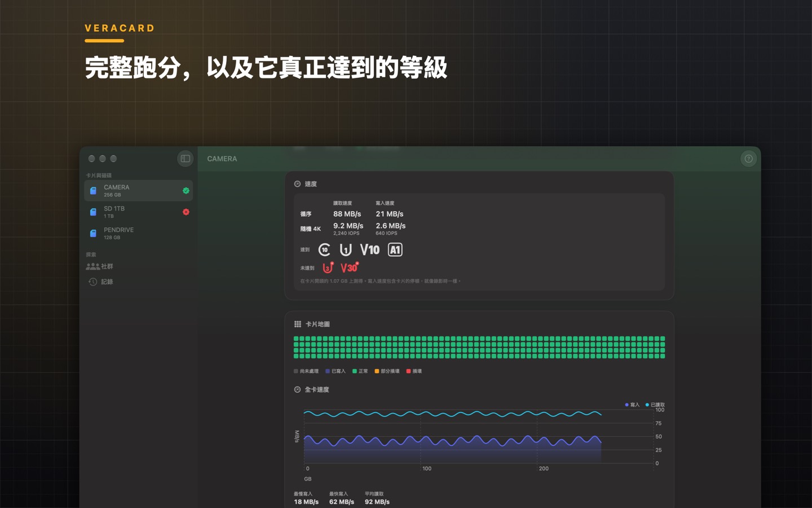Viewport: 812px width, 508px height.
Task: Click the average read value 92 MB/s
Action: coord(377,502)
